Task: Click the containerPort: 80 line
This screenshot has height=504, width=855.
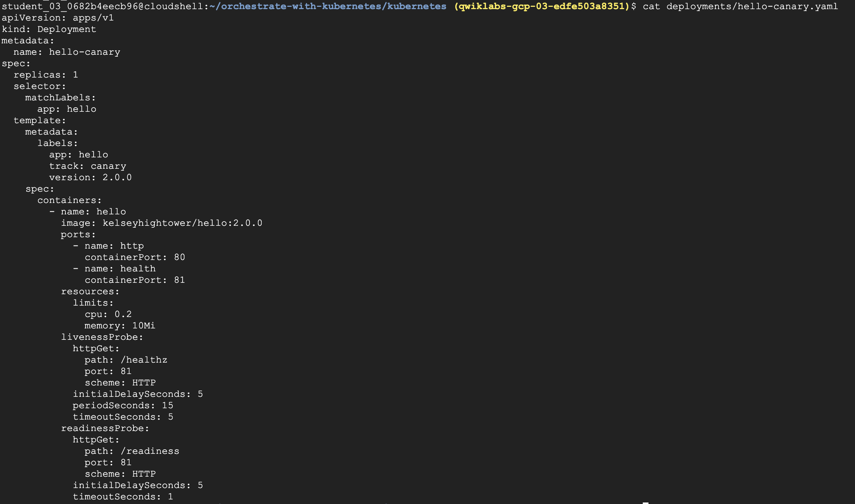Action: (135, 257)
